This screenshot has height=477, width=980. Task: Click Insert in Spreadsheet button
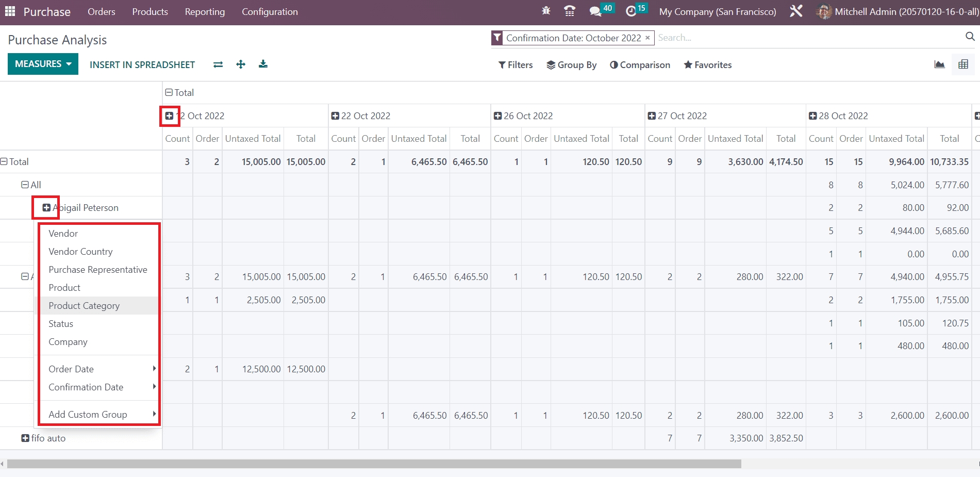142,64
